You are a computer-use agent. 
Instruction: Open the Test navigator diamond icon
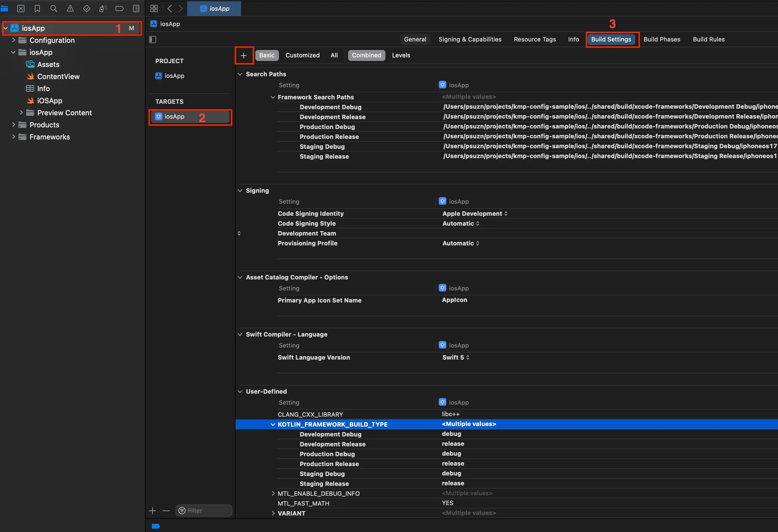click(x=86, y=8)
